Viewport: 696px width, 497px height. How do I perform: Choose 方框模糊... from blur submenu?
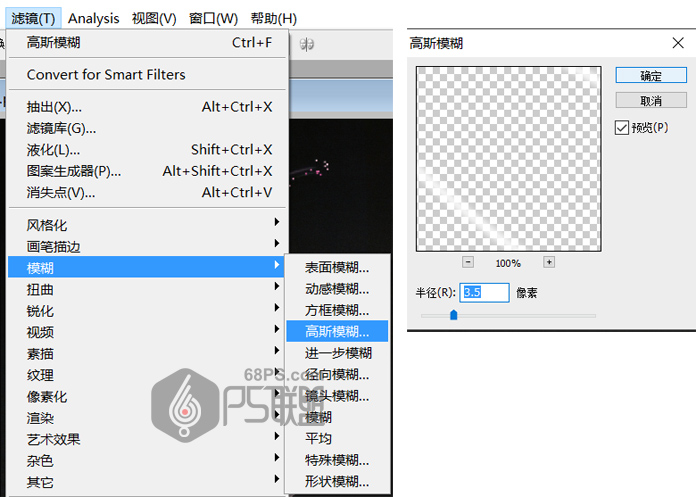click(x=337, y=310)
